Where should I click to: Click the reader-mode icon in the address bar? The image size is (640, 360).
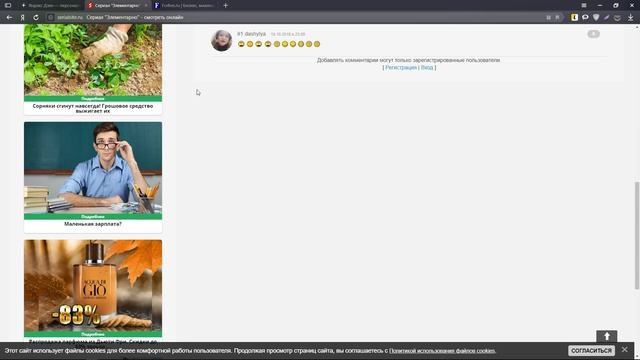pyautogui.click(x=549, y=18)
